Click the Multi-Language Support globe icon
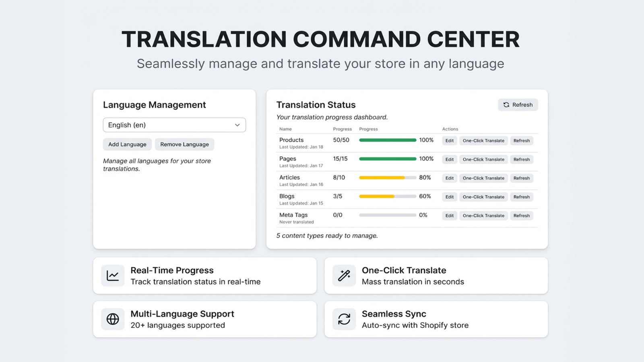 [x=113, y=319]
